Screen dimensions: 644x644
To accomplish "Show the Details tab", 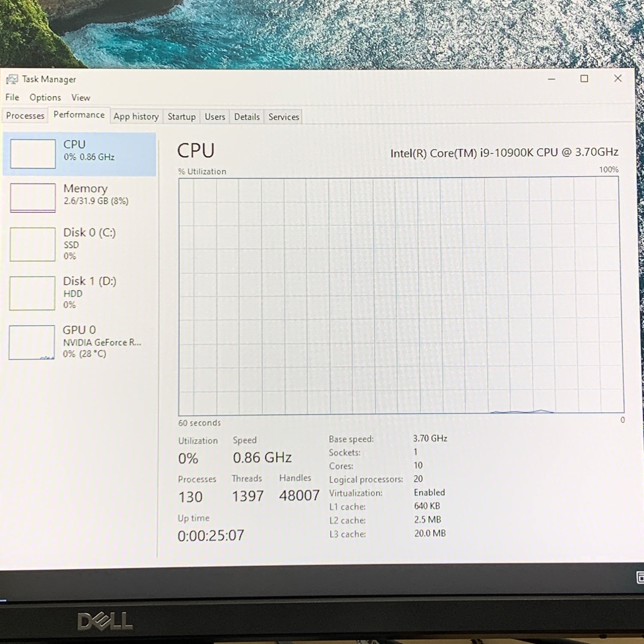I will [247, 117].
